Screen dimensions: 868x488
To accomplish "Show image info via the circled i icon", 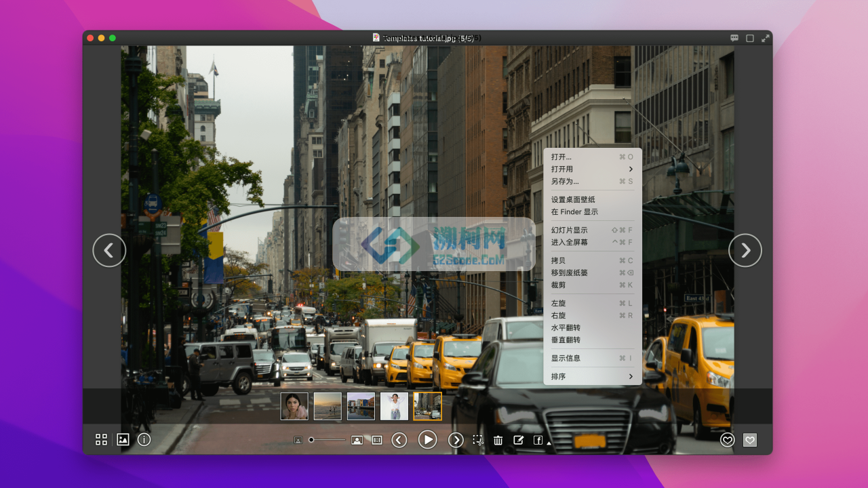I will [x=144, y=439].
